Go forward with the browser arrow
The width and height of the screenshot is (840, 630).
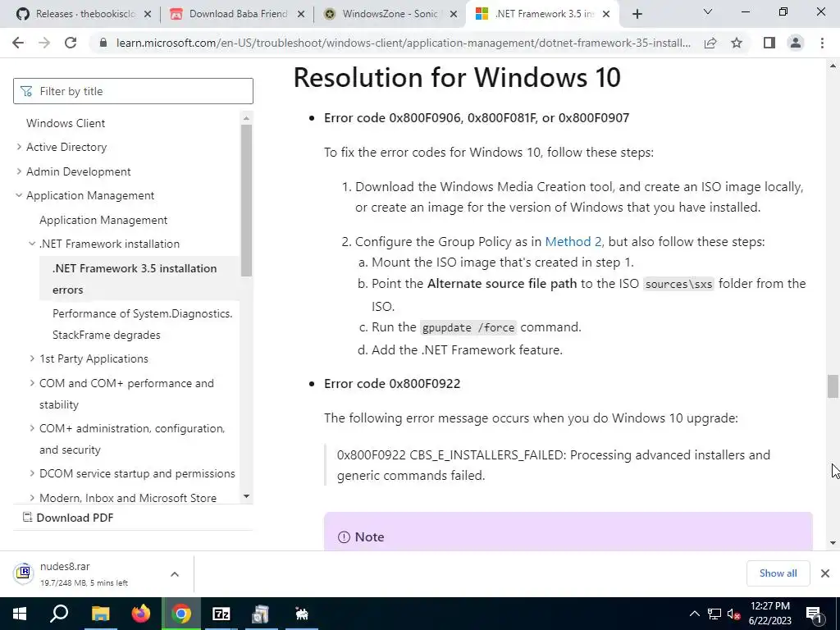[44, 43]
